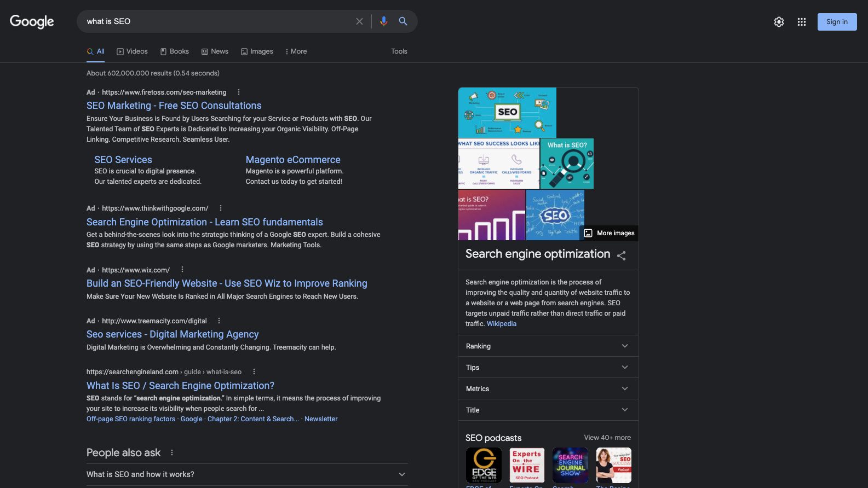
Task: Expand the Title section
Action: pos(548,410)
